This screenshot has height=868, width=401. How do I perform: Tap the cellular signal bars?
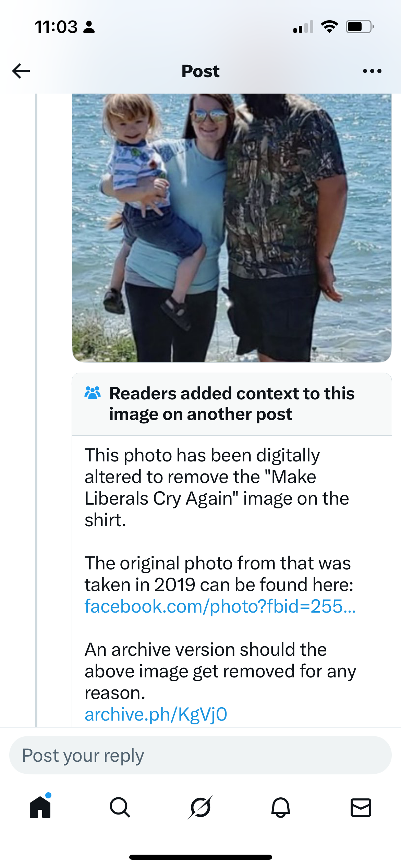[x=303, y=27]
